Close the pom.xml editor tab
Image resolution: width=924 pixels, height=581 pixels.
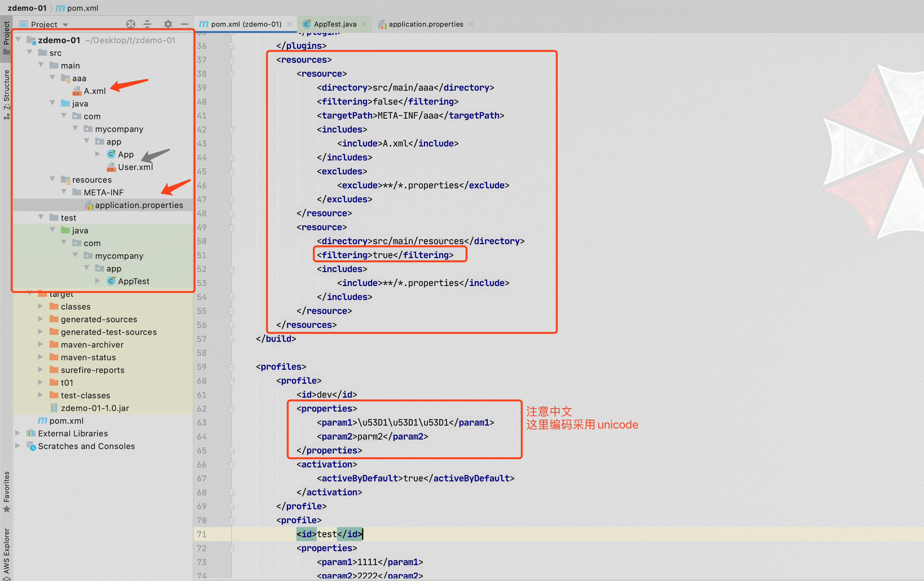point(289,24)
